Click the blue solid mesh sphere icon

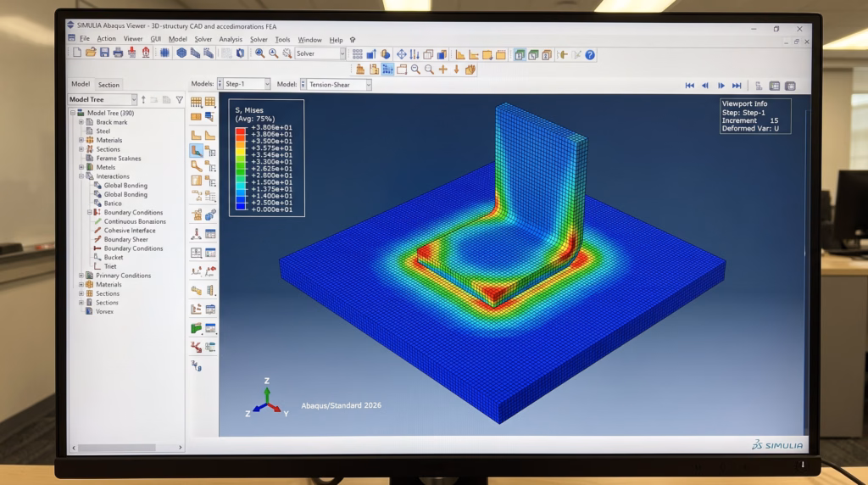[x=181, y=53]
